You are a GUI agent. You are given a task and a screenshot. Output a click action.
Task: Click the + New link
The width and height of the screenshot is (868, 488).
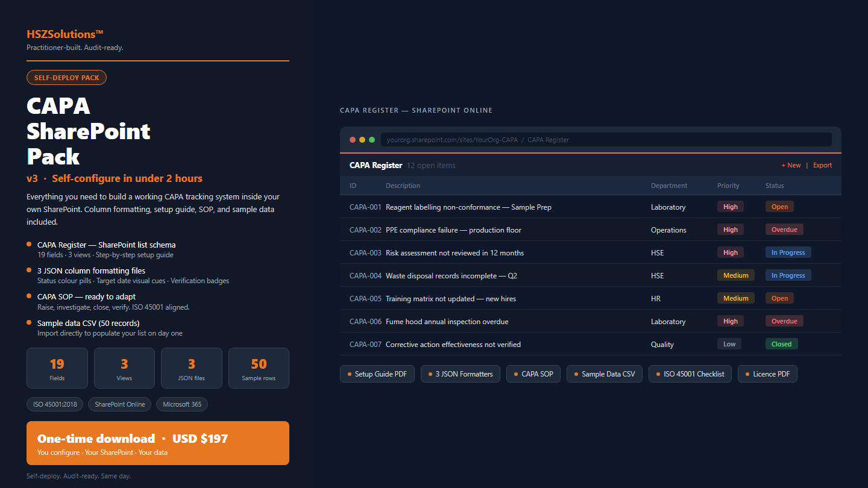pos(791,165)
